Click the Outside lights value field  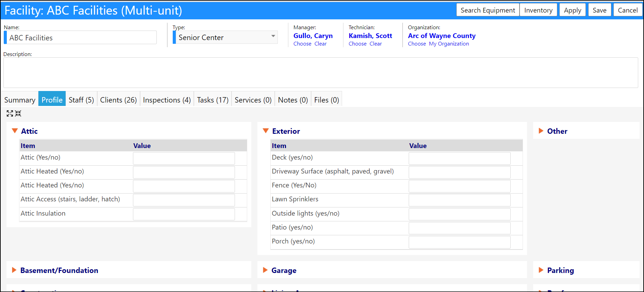click(x=460, y=214)
